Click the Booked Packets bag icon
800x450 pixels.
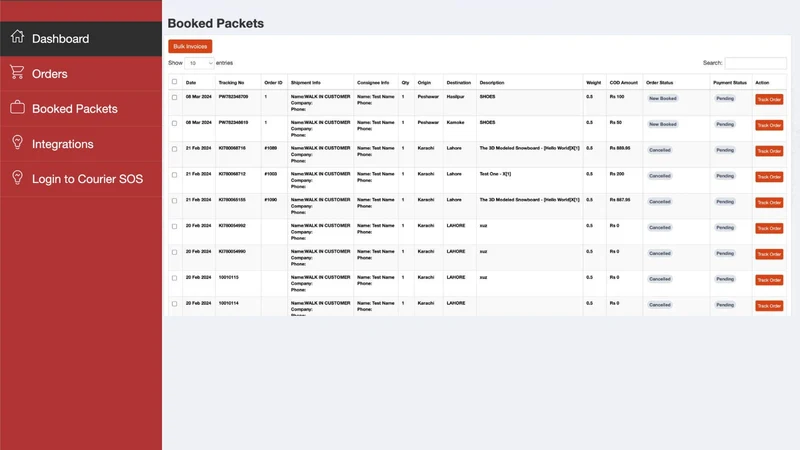pos(17,107)
